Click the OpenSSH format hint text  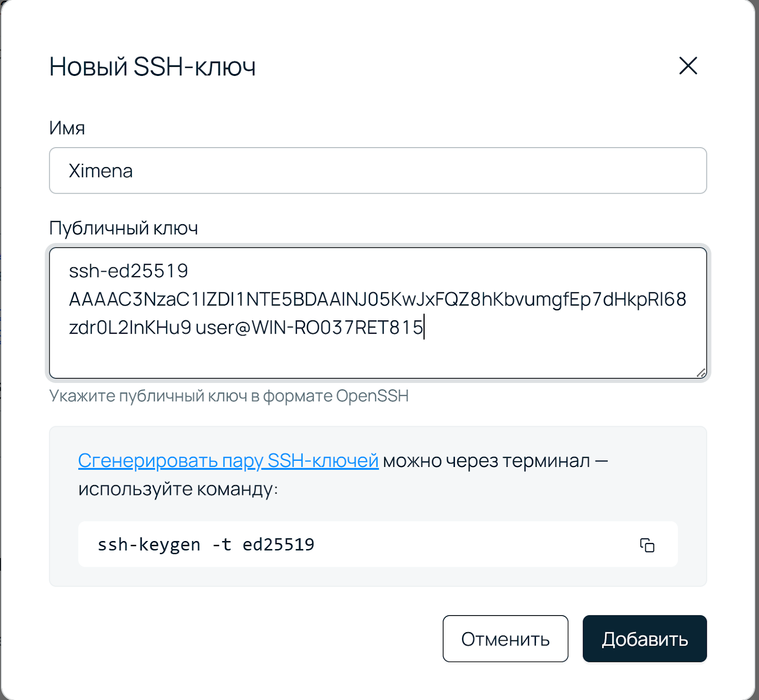pyautogui.click(x=229, y=396)
